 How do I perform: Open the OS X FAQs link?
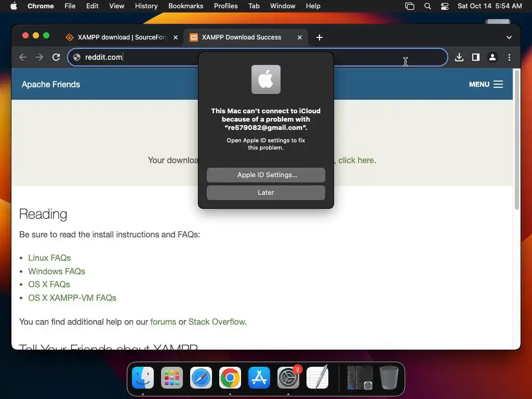click(49, 284)
